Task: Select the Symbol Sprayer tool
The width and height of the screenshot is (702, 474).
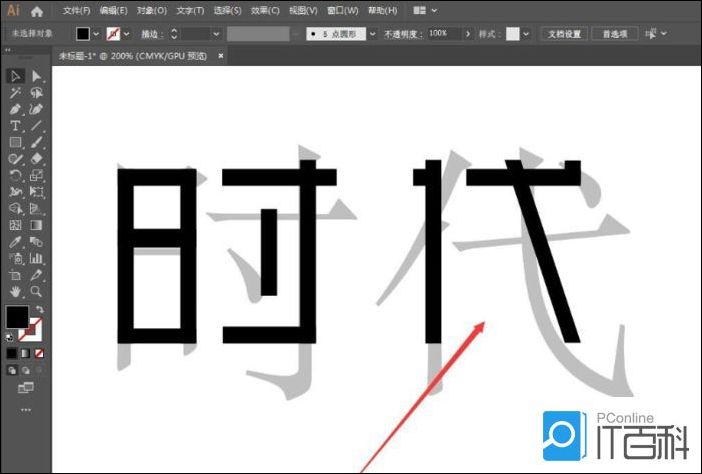Action: pos(15,258)
